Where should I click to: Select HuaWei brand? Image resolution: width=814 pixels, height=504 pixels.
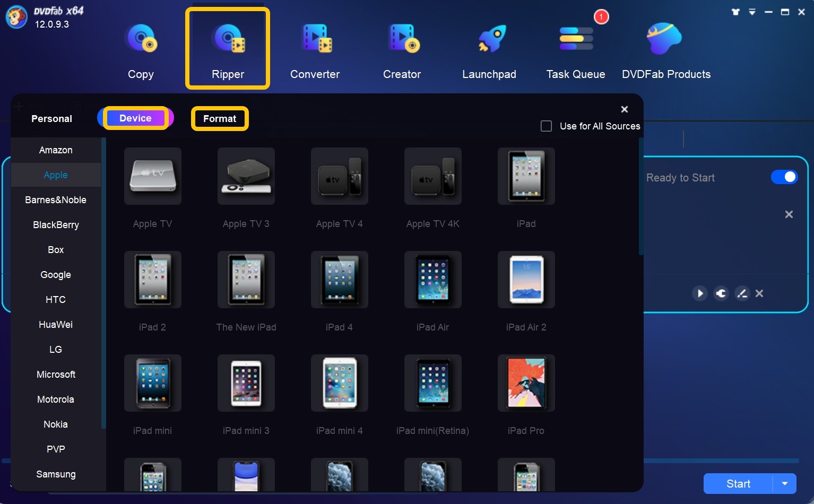click(x=56, y=325)
